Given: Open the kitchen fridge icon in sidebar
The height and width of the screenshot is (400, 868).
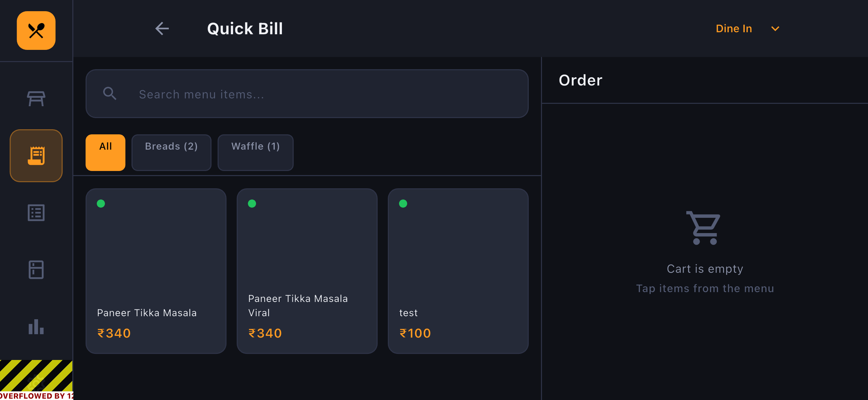Looking at the screenshot, I should pyautogui.click(x=36, y=270).
